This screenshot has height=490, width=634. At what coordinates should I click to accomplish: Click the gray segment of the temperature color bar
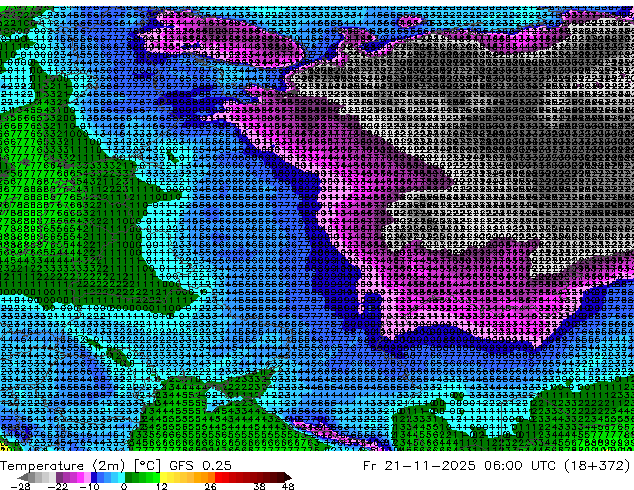click(38, 477)
